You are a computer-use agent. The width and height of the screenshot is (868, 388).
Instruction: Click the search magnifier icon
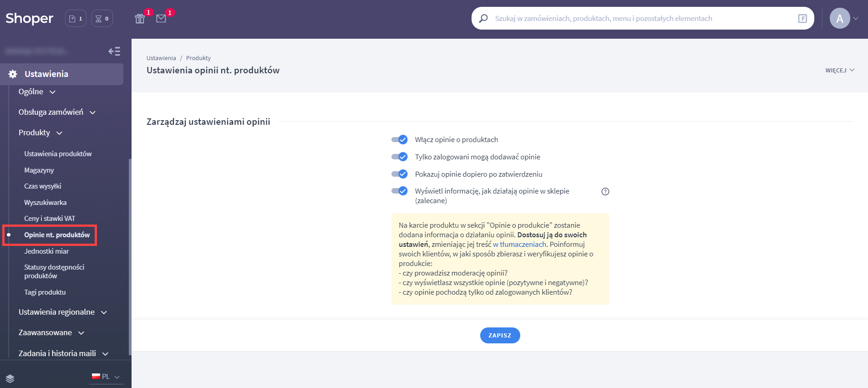[483, 18]
